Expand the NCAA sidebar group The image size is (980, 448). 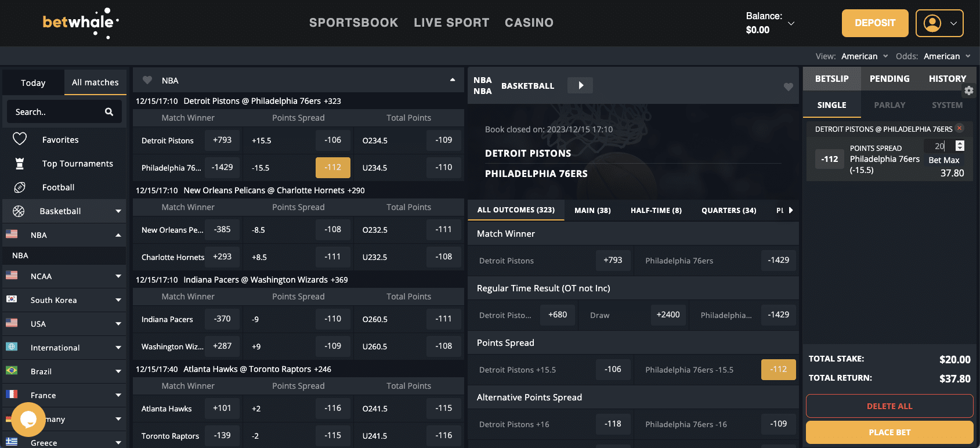tap(118, 276)
